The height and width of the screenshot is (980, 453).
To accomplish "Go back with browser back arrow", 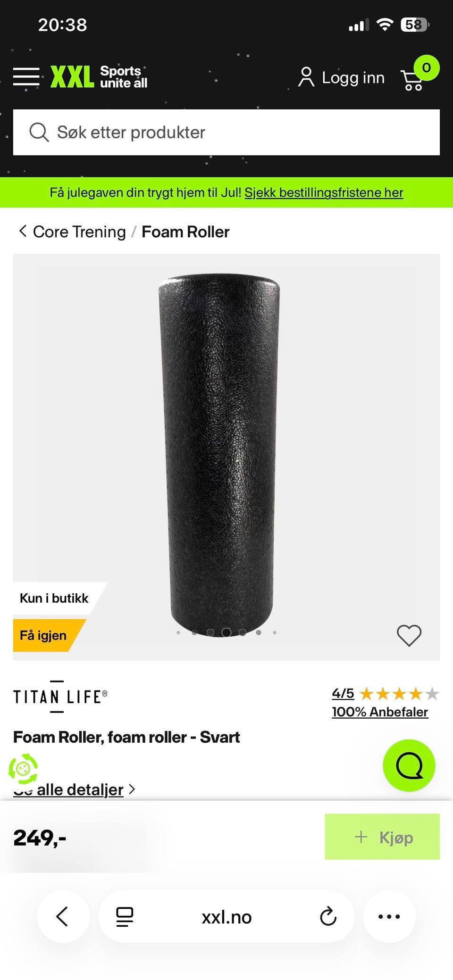I will point(63,917).
